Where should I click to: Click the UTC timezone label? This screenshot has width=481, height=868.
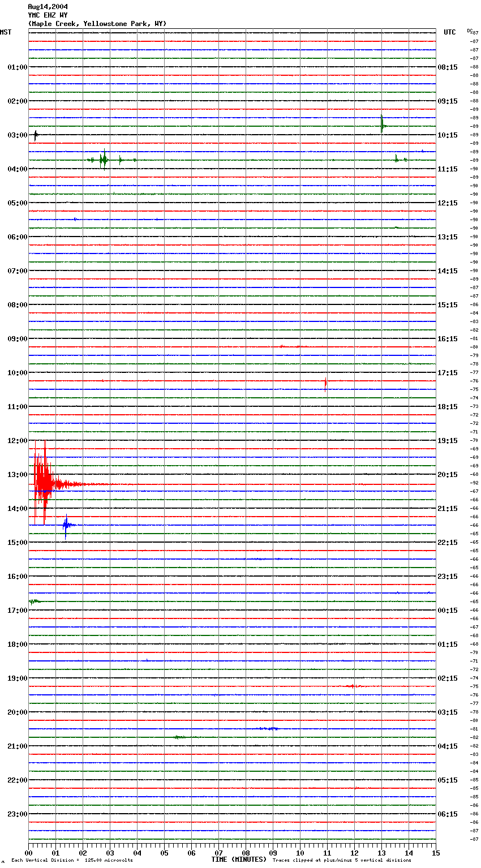[x=450, y=32]
